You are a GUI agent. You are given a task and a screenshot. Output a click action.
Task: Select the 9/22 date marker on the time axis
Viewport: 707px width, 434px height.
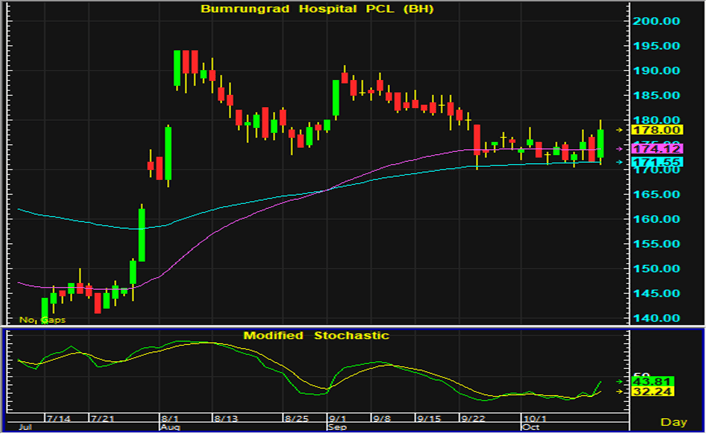coord(471,415)
